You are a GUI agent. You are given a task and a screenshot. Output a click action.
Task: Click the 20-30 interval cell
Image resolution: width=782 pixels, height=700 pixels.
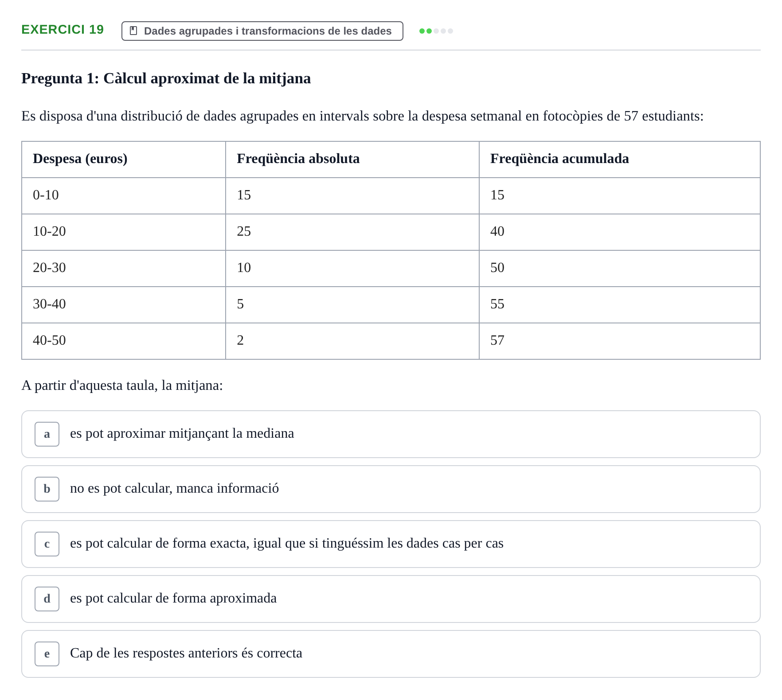(x=124, y=268)
